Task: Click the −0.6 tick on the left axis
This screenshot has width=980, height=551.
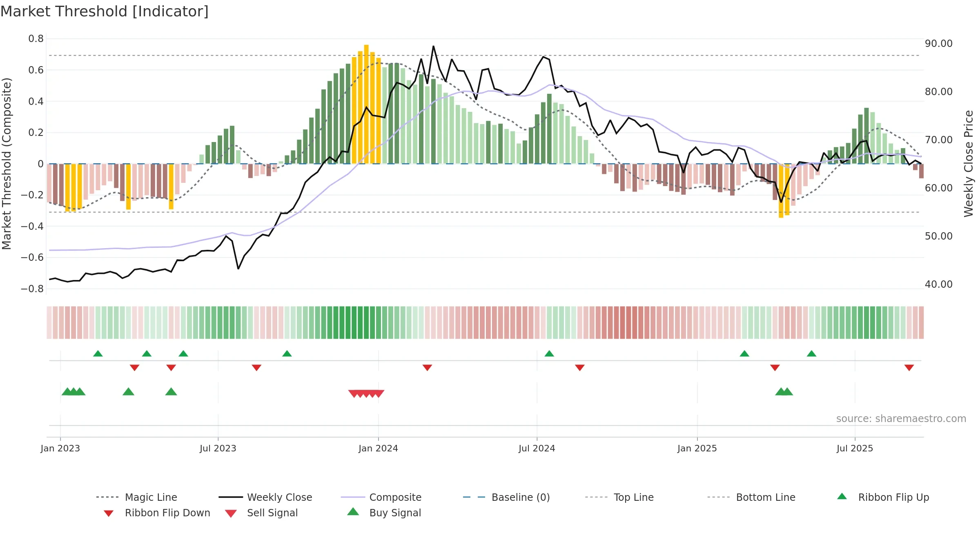Action: coord(32,258)
